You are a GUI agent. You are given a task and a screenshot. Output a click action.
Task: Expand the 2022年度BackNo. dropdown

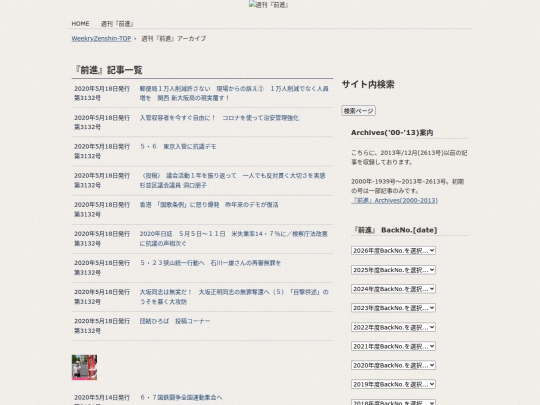tap(393, 327)
